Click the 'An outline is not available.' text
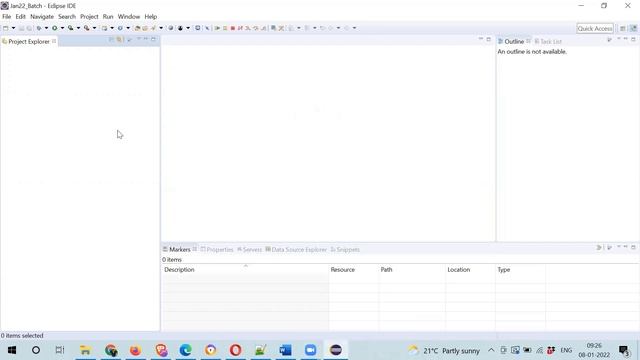Viewport: 640px width, 360px height. coord(532,52)
